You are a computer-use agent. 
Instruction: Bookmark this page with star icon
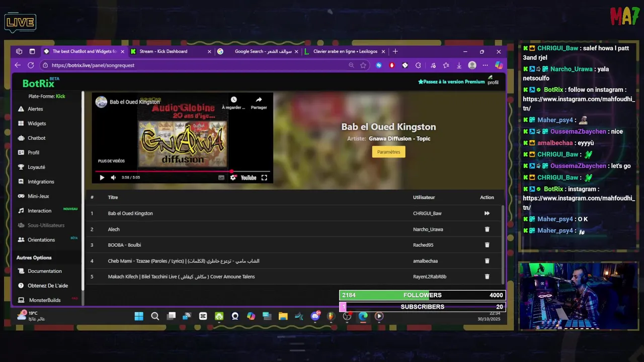coord(363,65)
